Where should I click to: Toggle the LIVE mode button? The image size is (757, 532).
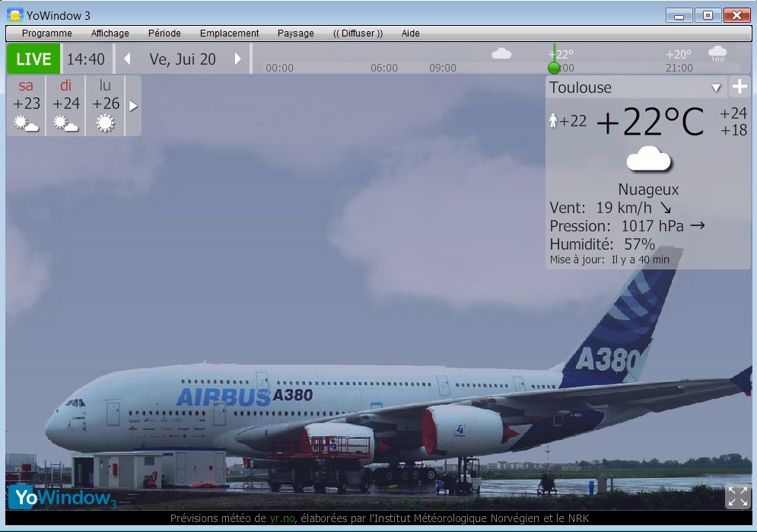point(33,59)
